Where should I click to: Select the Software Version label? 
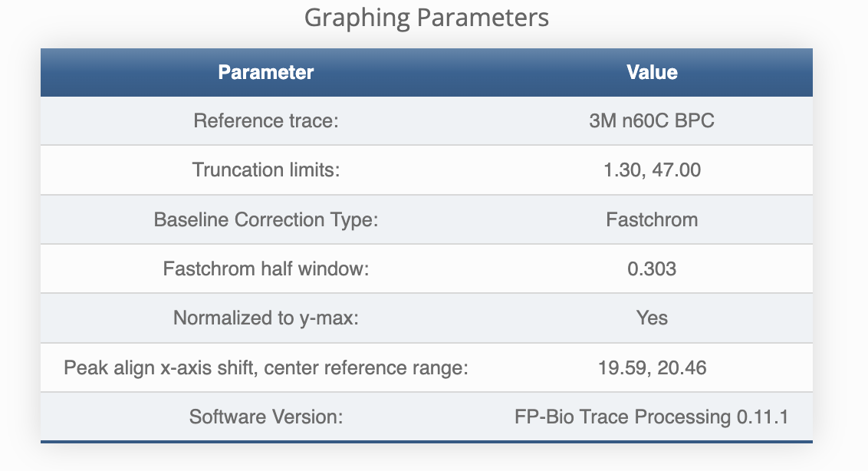(x=266, y=417)
